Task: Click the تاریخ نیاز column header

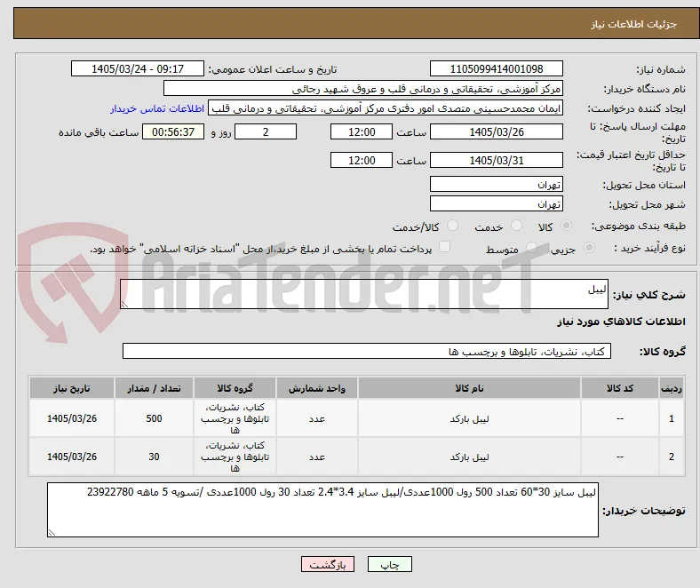Action: pyautogui.click(x=72, y=388)
